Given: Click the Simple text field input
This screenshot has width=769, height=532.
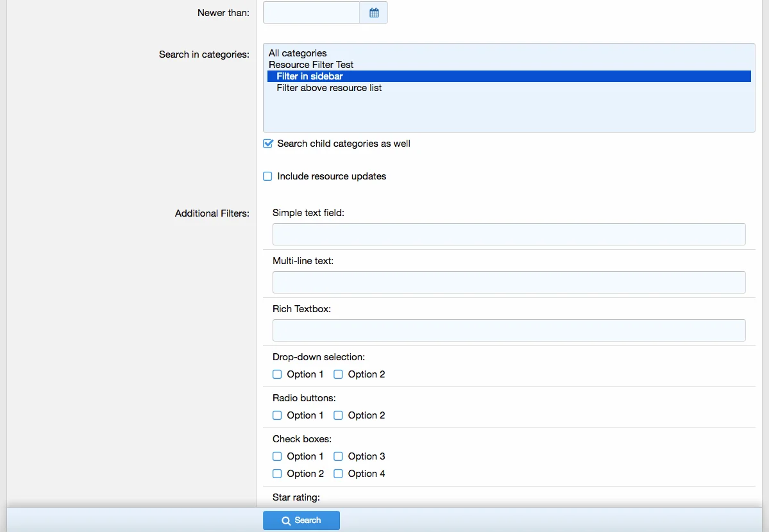Looking at the screenshot, I should tap(509, 234).
